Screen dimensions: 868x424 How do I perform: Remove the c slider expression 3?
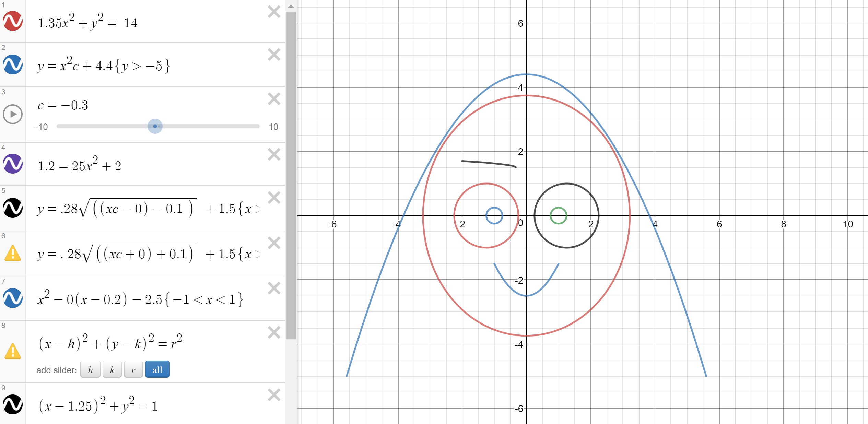(x=274, y=99)
